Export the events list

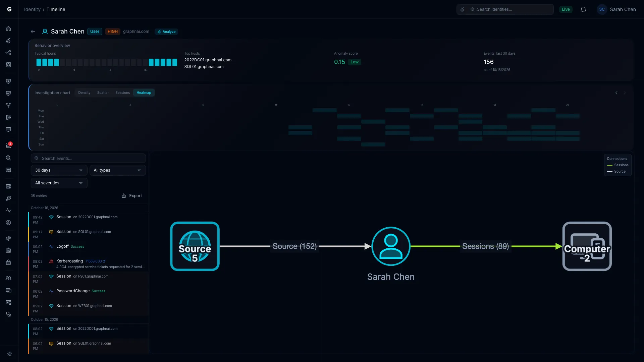(132, 196)
